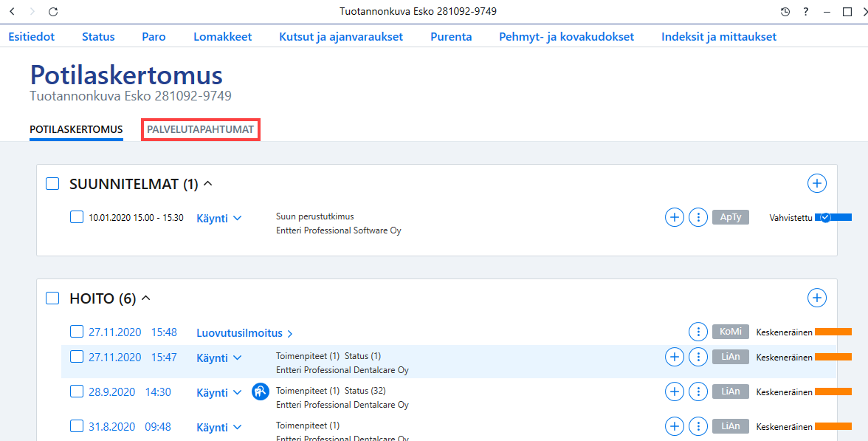
Task: Click plus icon on 28.9.2020 visit row
Action: (x=675, y=392)
